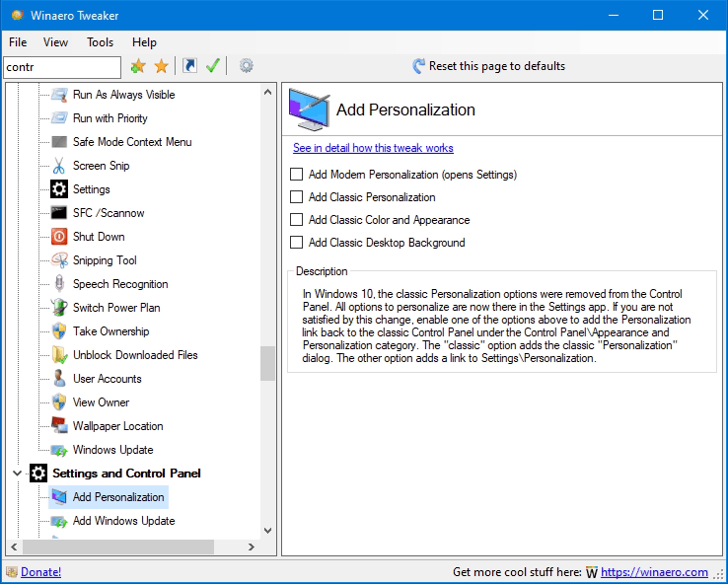The width and height of the screenshot is (728, 584).
Task: Check Add Classic Personalization
Action: (296, 197)
